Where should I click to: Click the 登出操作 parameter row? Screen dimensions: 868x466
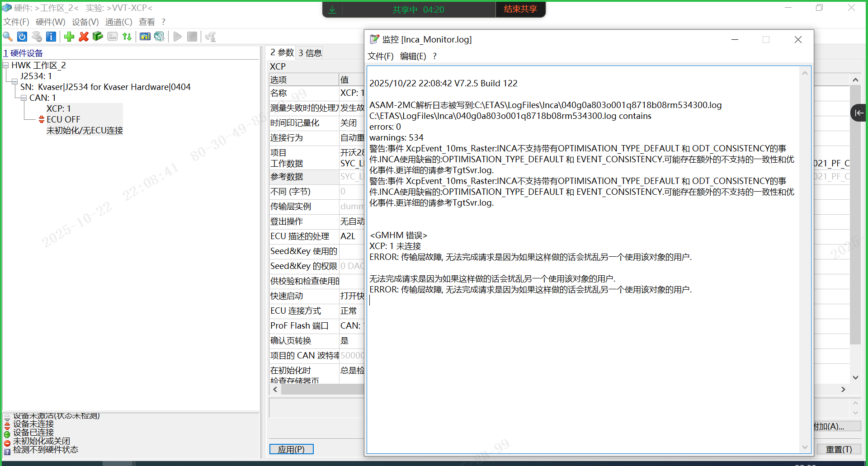(x=316, y=221)
